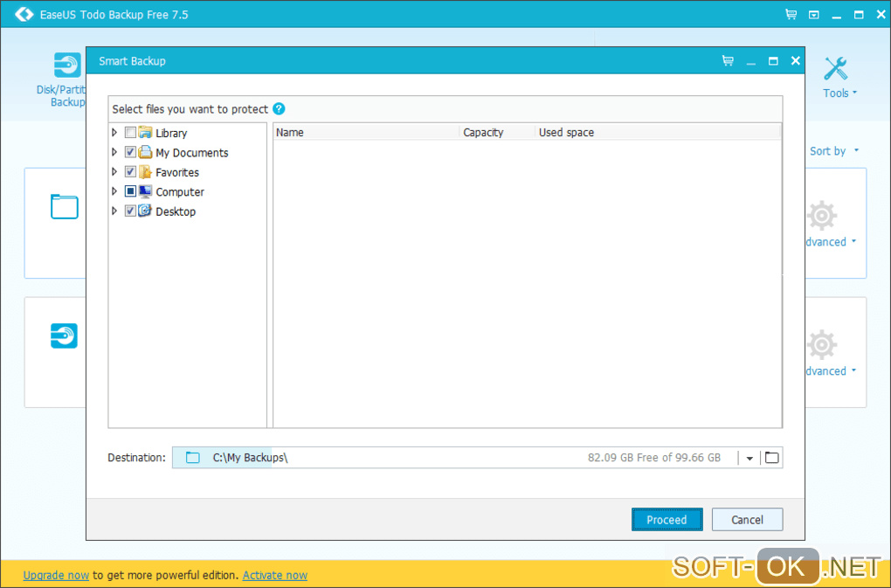This screenshot has width=891, height=588.
Task: Click the Desktop icon in tree
Action: tap(146, 211)
